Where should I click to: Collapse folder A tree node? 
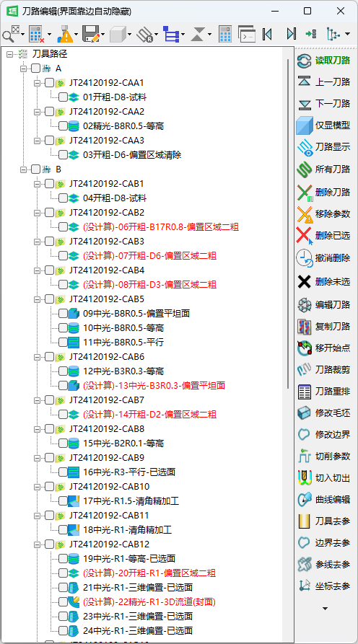(x=23, y=69)
